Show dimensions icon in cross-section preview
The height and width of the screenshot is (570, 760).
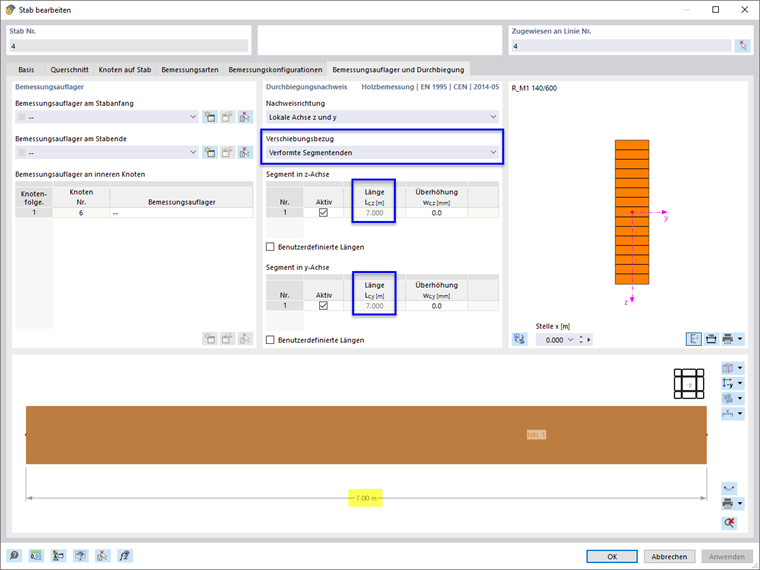[x=711, y=339]
